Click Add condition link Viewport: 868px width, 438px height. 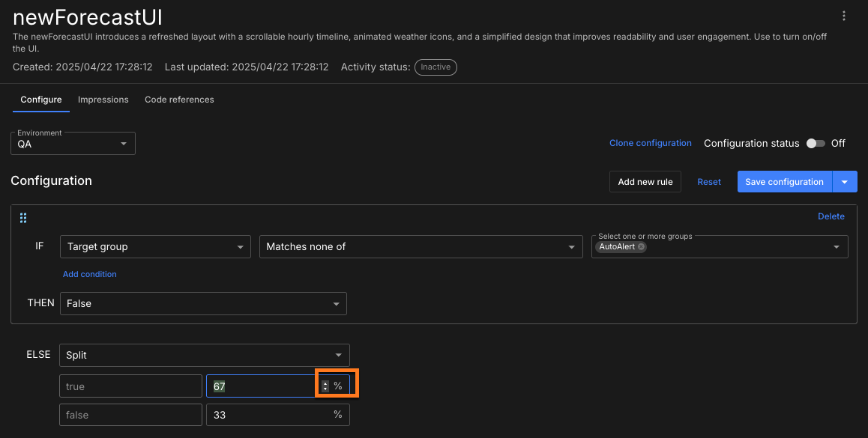[x=90, y=274]
